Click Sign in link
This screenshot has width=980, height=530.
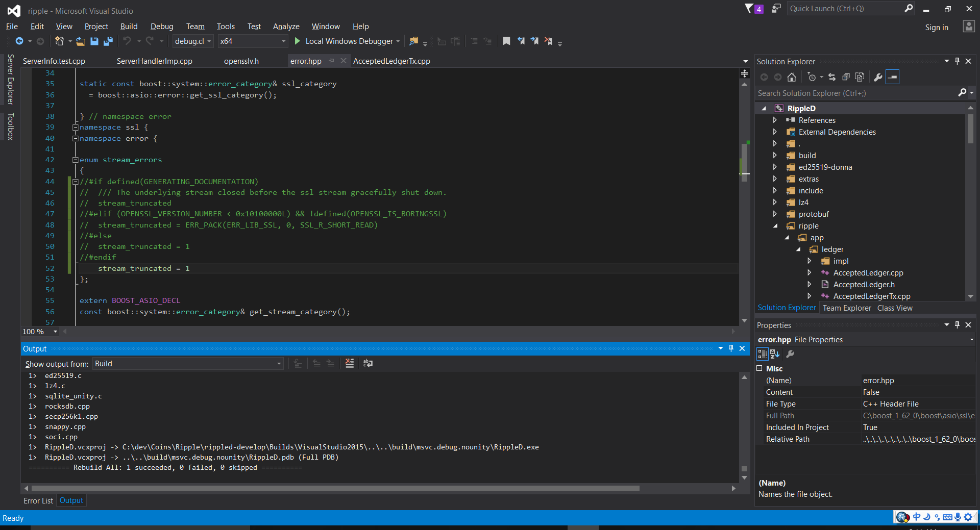click(937, 28)
